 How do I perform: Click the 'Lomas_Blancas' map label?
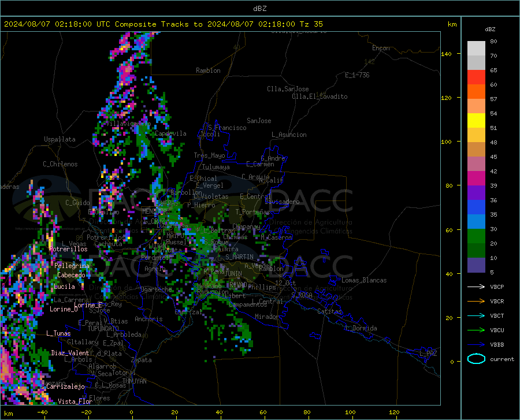coord(364,280)
